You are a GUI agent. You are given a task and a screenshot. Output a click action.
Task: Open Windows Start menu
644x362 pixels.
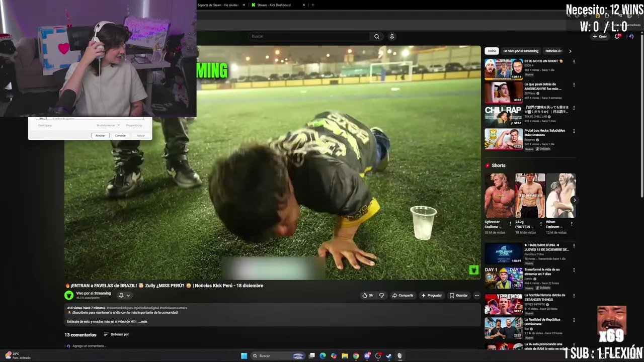tap(244, 356)
